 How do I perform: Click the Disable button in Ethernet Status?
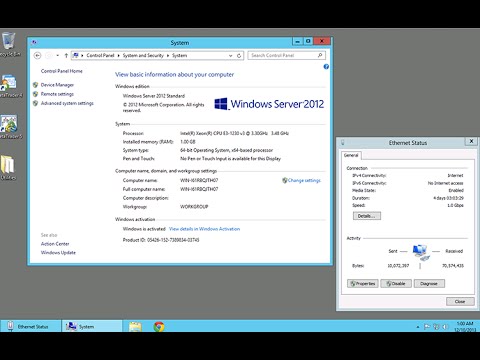point(396,284)
